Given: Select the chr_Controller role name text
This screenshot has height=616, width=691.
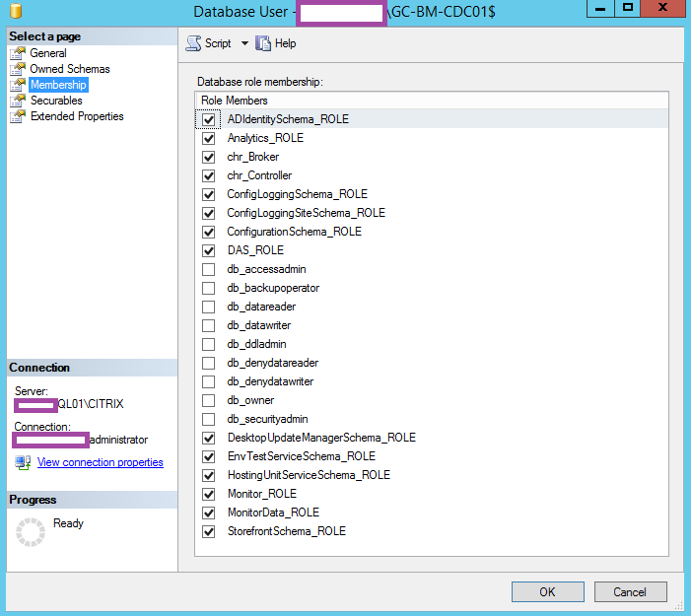Looking at the screenshot, I should click(x=259, y=175).
